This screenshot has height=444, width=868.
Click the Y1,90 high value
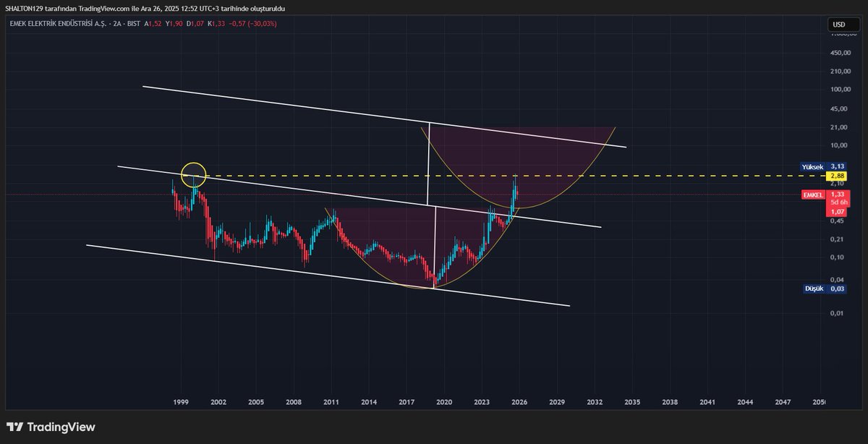pyautogui.click(x=174, y=24)
